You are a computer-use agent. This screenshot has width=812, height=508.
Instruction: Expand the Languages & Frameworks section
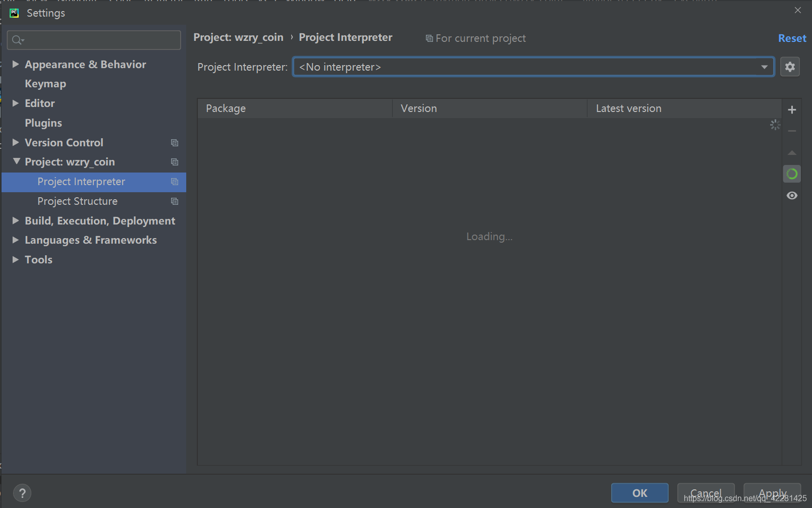coord(16,240)
